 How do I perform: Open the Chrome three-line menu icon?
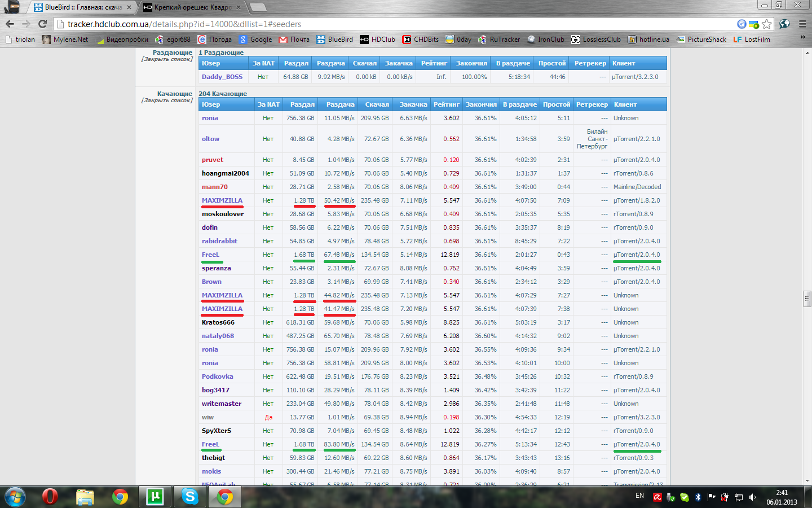(x=803, y=24)
